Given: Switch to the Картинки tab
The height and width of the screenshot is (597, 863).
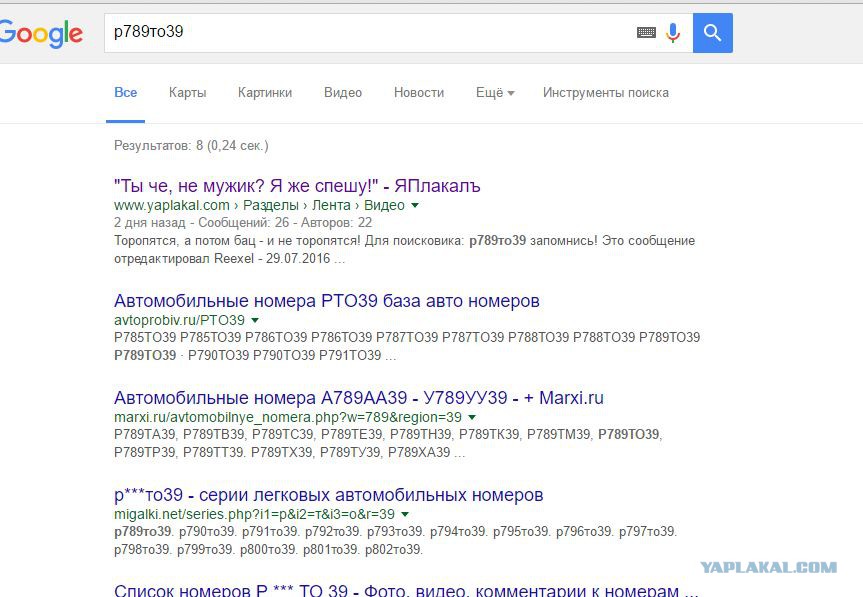Looking at the screenshot, I should click(265, 92).
